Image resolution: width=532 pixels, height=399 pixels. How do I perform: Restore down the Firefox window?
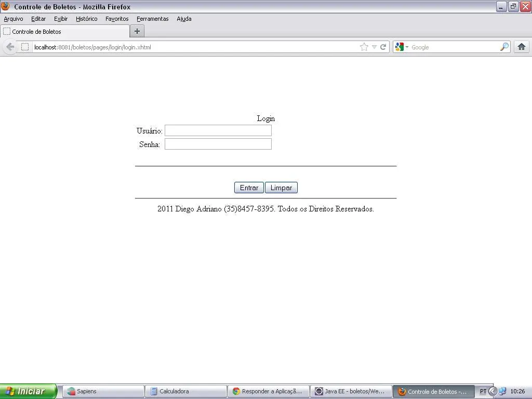[x=513, y=6]
